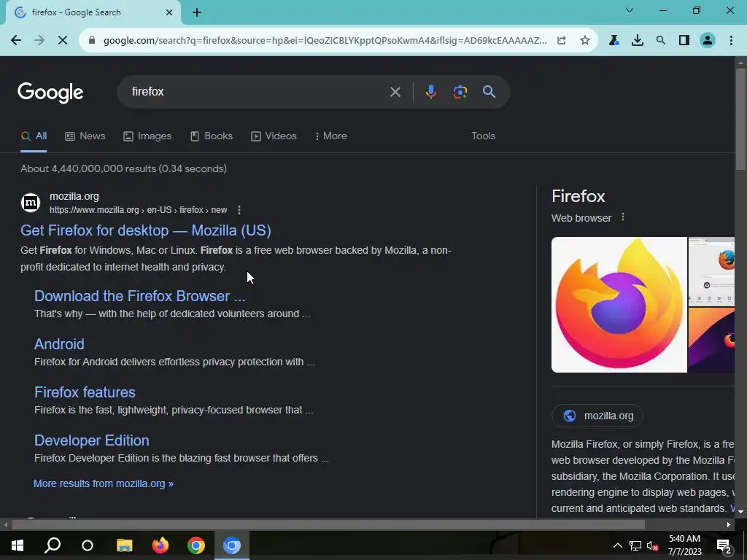The height and width of the screenshot is (560, 747).
Task: Open options for the mozilla.org result
Action: [x=239, y=210]
